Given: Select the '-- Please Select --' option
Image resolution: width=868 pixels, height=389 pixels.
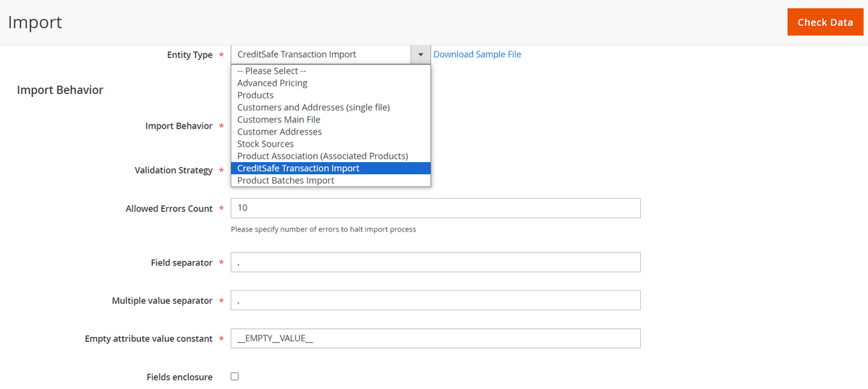Looking at the screenshot, I should [272, 71].
